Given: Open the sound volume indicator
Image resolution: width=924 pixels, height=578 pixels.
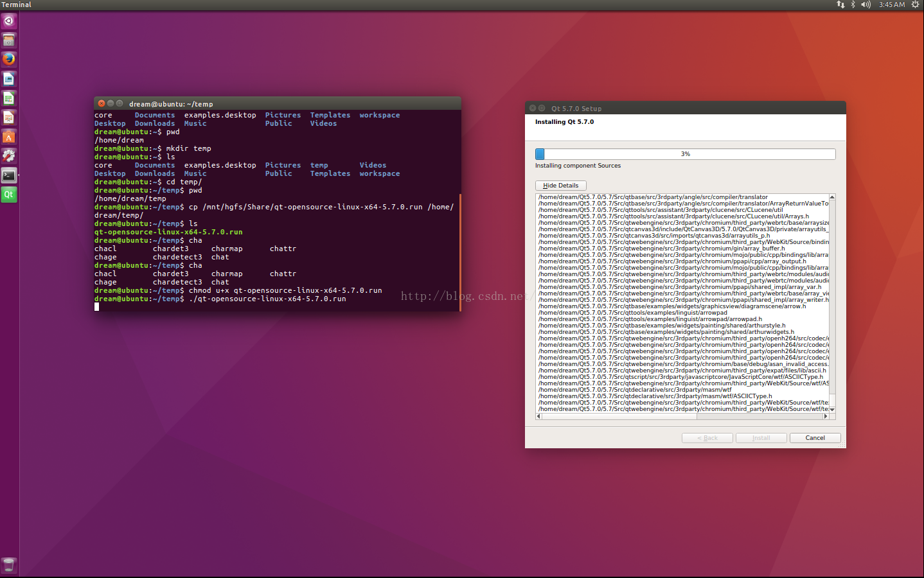Looking at the screenshot, I should pos(866,4).
